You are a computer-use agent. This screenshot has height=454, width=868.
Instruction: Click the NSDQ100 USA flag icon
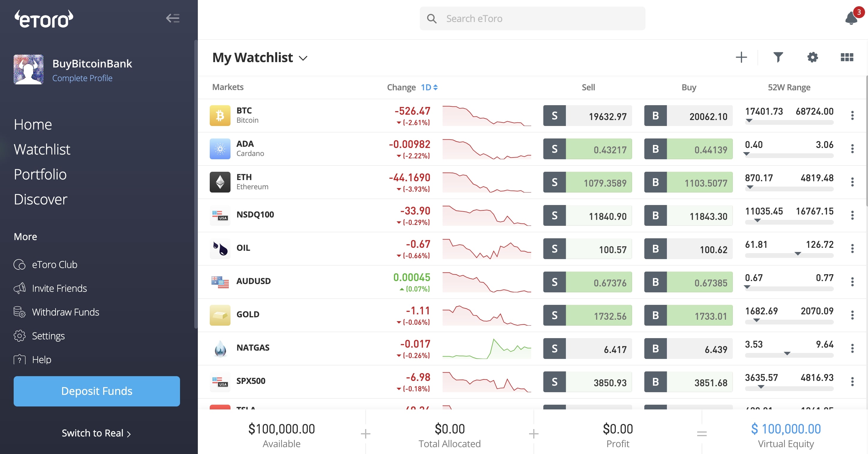[220, 215]
